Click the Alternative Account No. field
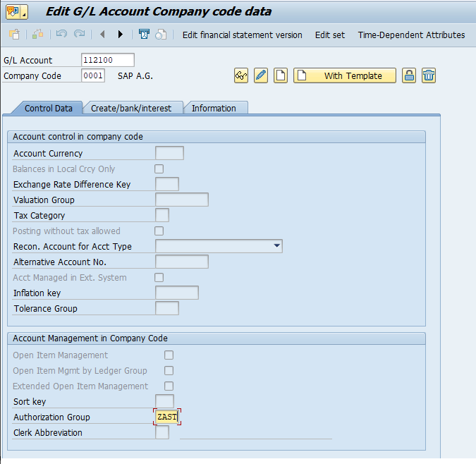Image resolution: width=476 pixels, height=464 pixels. point(182,262)
